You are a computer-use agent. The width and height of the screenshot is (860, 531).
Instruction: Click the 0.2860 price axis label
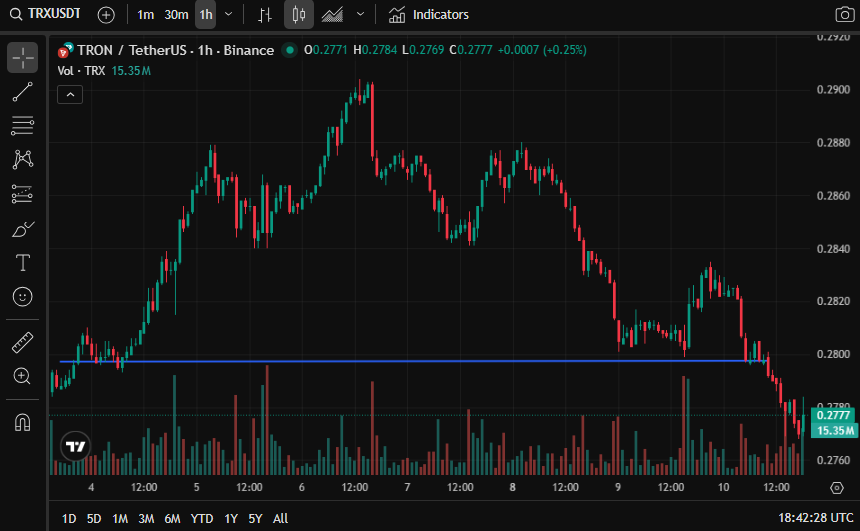click(x=833, y=196)
